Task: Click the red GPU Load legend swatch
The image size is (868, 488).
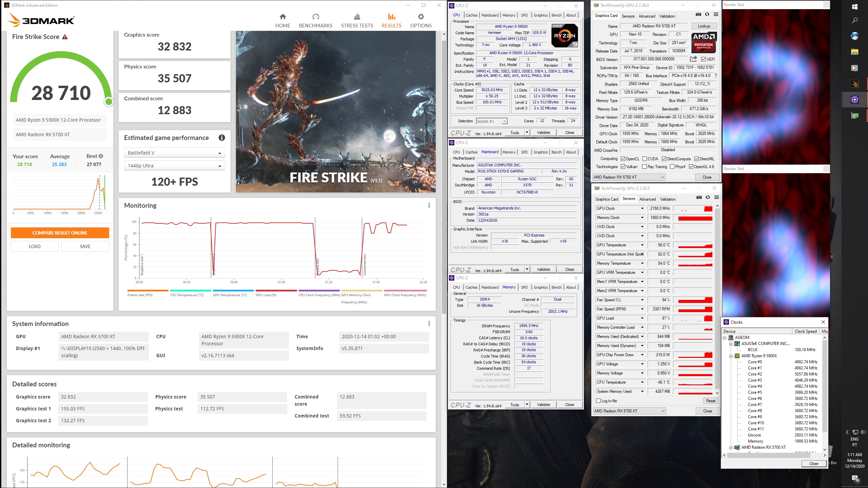Action: coord(276,291)
